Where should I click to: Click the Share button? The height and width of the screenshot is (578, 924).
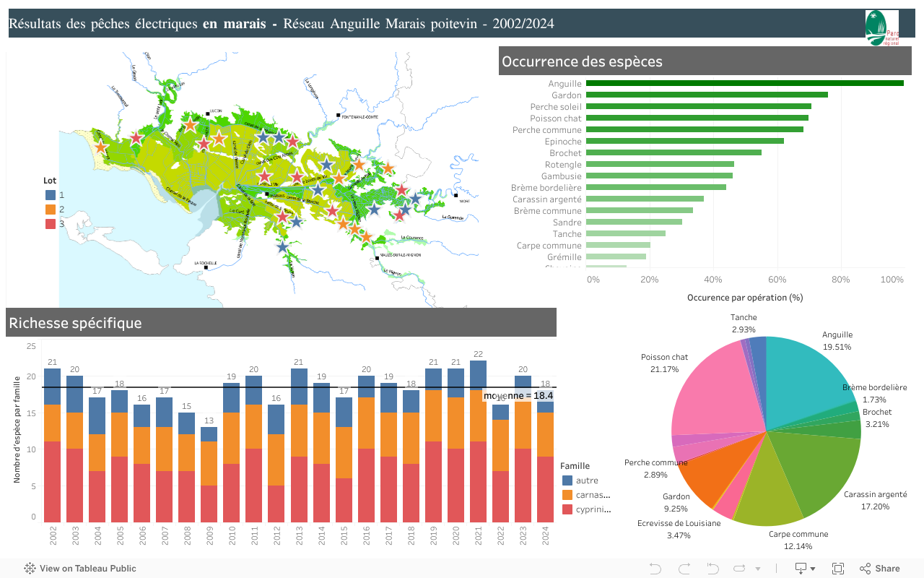[881, 569]
